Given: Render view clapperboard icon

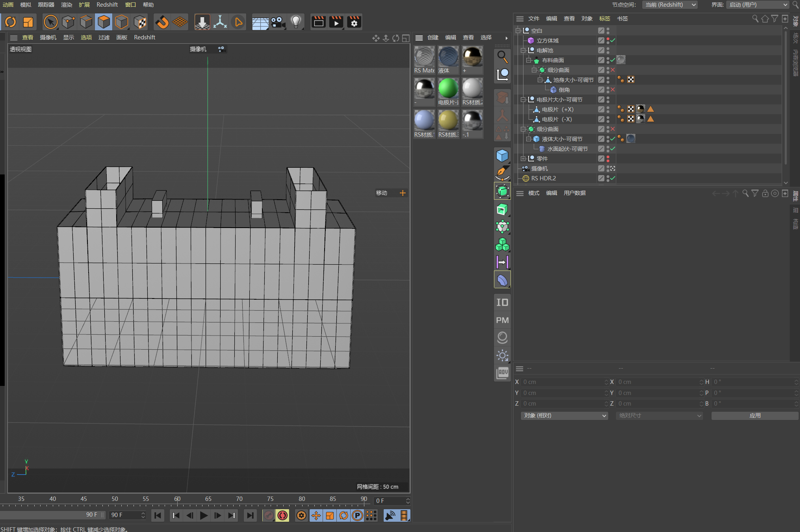Looking at the screenshot, I should point(319,22).
